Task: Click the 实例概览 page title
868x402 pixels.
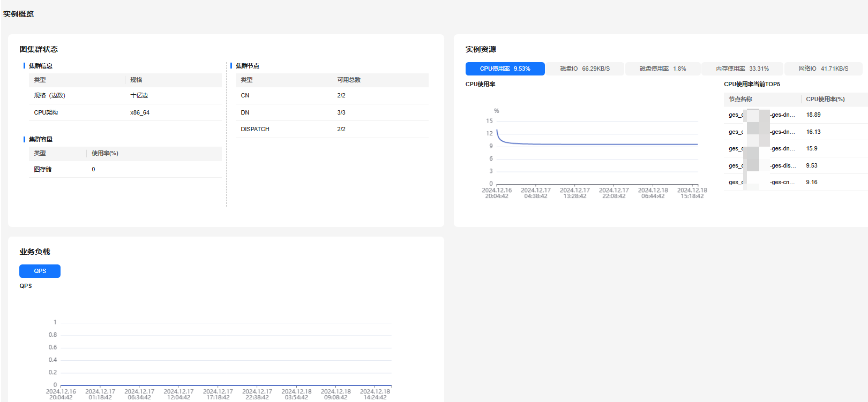Action: [18, 14]
